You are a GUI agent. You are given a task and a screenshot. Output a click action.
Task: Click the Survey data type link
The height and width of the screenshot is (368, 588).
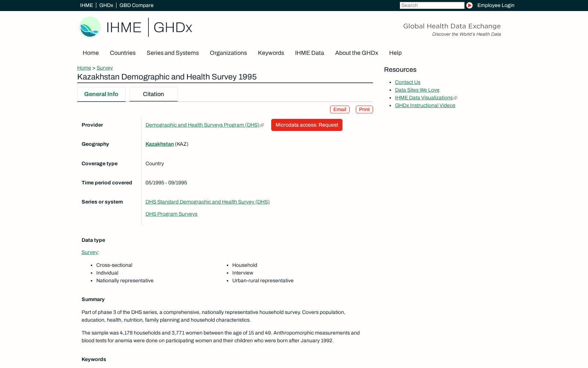click(90, 252)
